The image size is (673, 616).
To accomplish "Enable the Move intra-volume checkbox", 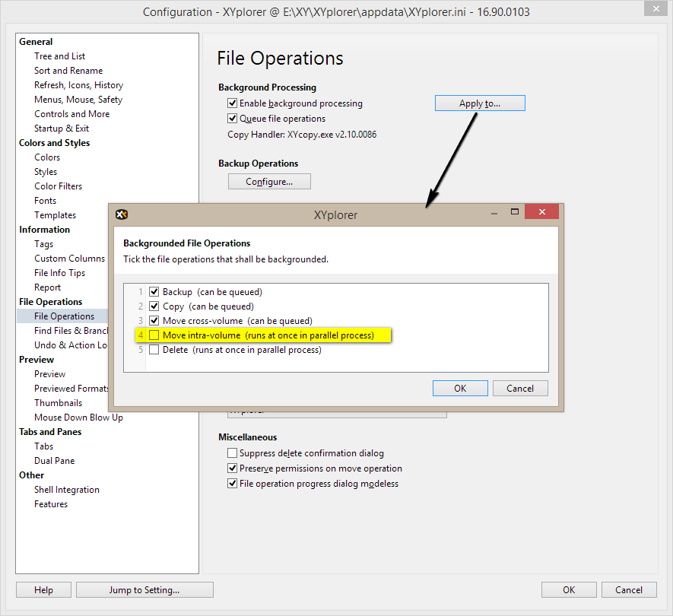I will 154,335.
